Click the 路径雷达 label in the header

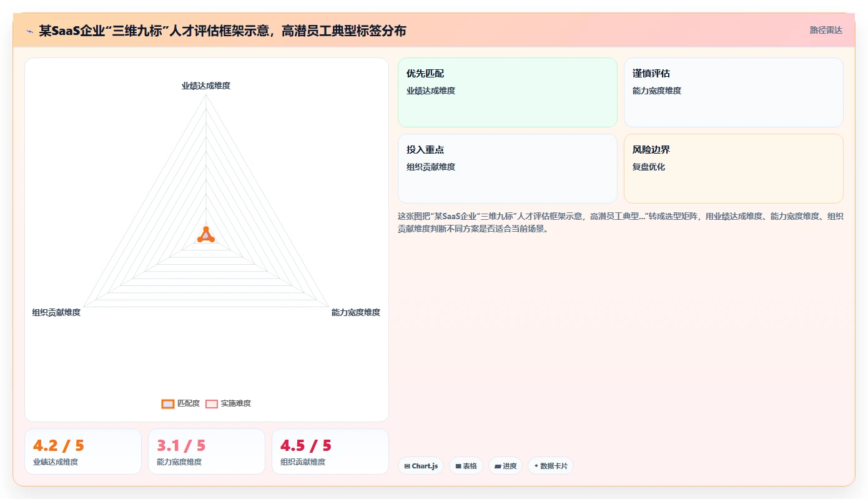tap(826, 30)
